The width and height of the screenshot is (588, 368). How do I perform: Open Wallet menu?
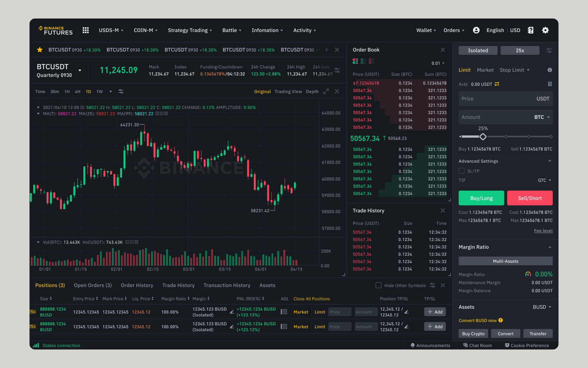click(426, 30)
